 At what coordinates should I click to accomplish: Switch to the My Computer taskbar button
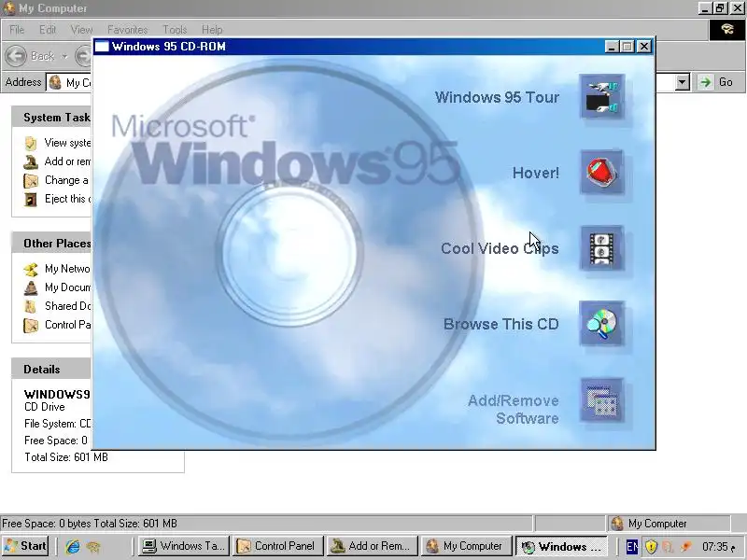466,546
